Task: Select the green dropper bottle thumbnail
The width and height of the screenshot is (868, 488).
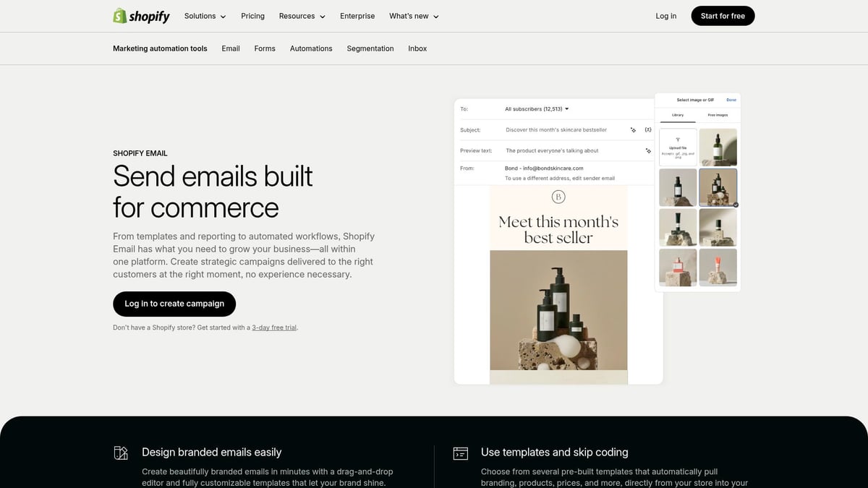Action: (718, 146)
